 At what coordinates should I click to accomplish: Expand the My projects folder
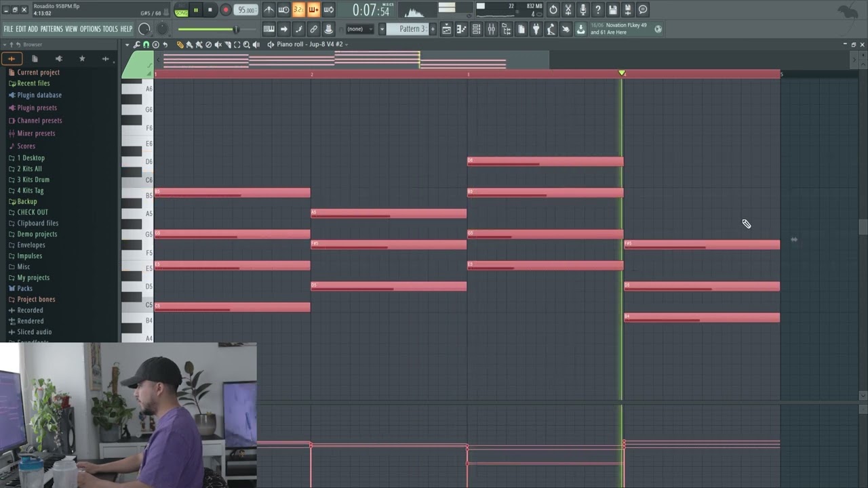(33, 277)
